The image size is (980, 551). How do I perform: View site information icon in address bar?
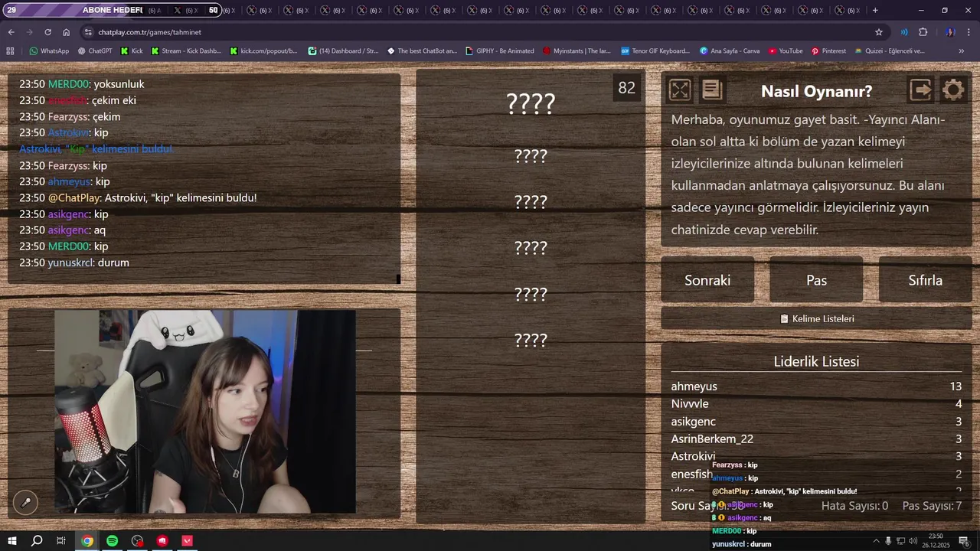[88, 32]
